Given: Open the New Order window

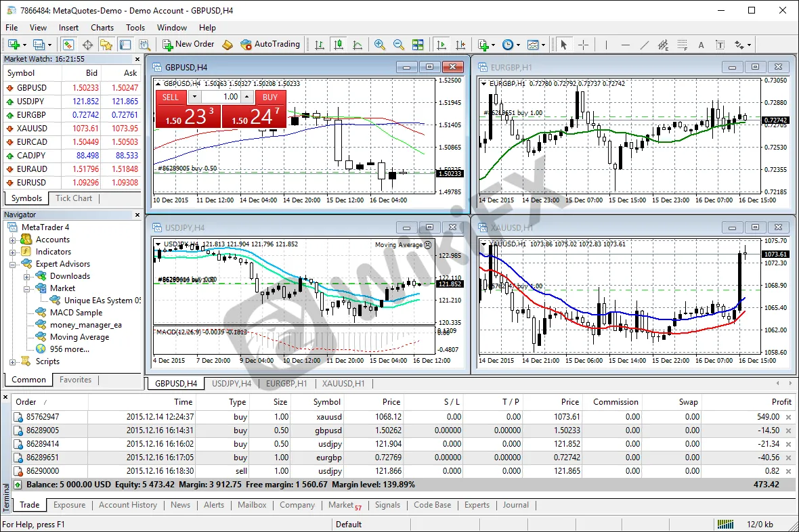Looking at the screenshot, I should [188, 45].
